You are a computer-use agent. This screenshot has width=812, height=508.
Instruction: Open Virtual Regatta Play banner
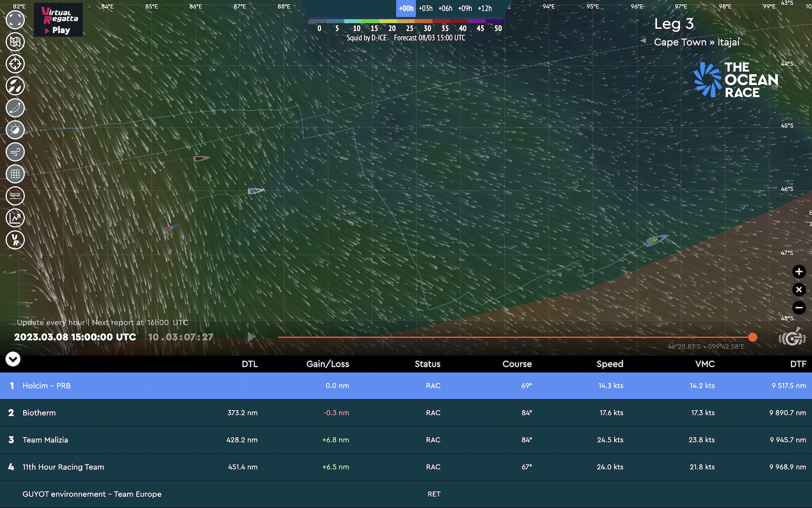click(x=58, y=20)
